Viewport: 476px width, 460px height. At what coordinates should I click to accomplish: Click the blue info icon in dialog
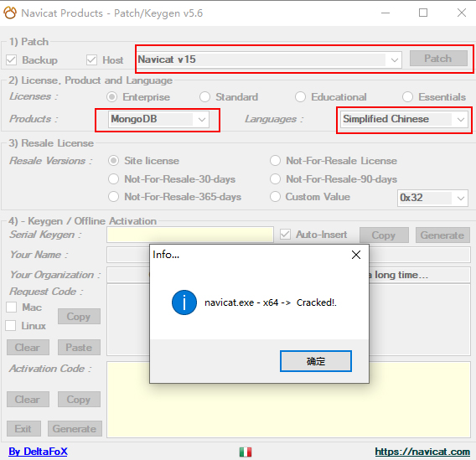pyautogui.click(x=184, y=302)
